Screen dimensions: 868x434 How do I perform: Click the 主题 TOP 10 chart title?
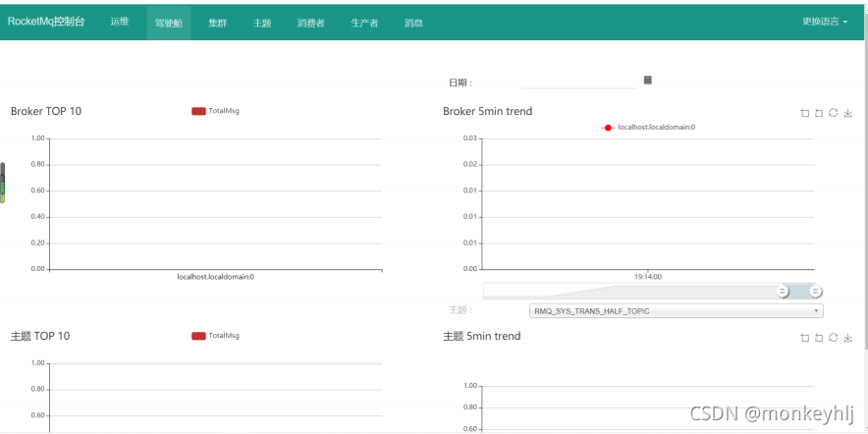click(40, 336)
